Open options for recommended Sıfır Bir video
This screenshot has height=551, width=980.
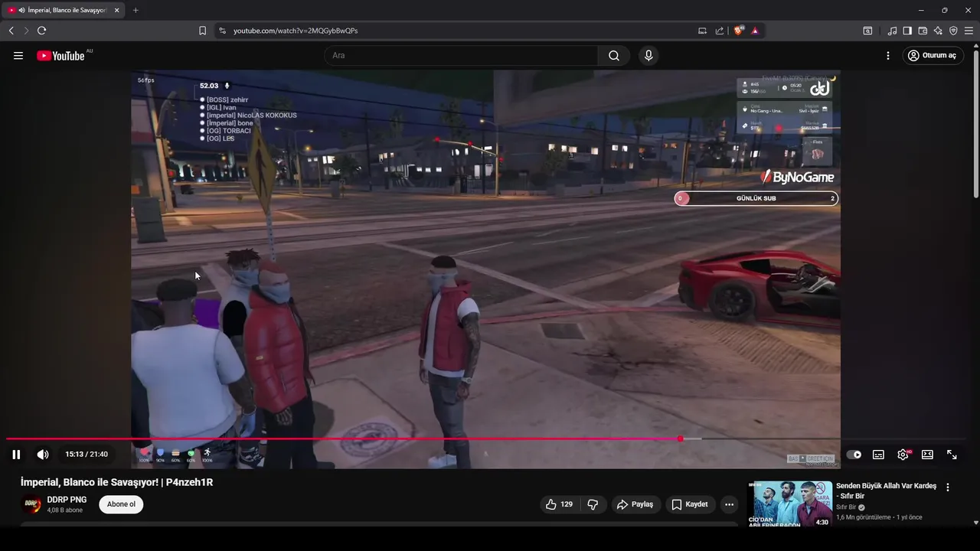948,487
